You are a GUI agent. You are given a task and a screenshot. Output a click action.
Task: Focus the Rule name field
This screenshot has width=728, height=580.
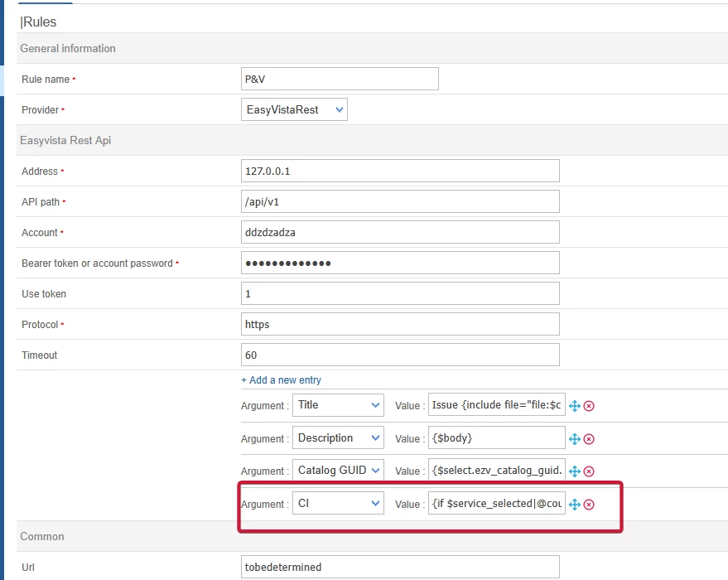point(340,79)
